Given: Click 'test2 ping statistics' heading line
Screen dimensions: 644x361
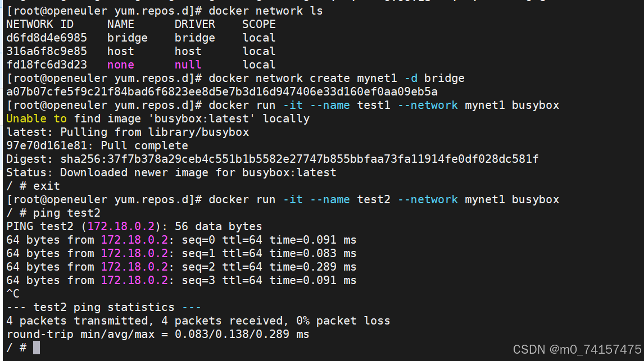Looking at the screenshot, I should 104,307.
